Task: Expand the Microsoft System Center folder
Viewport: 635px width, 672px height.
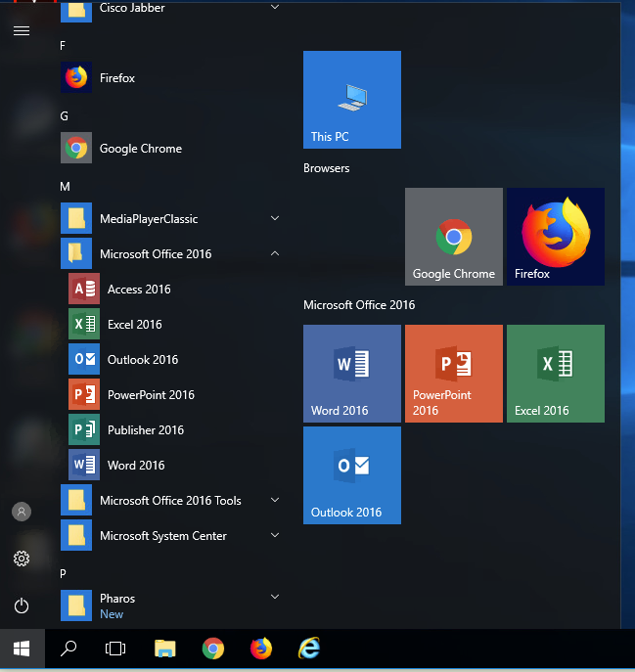Action: coord(170,535)
